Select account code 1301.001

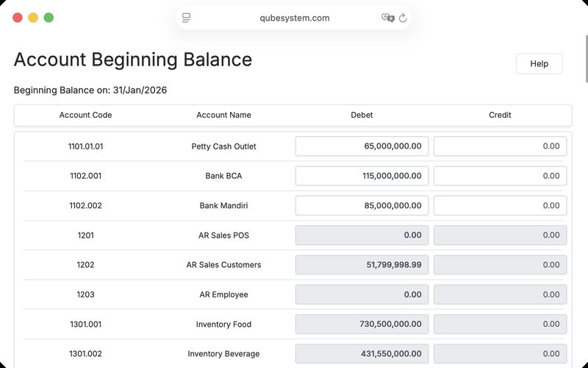(85, 324)
